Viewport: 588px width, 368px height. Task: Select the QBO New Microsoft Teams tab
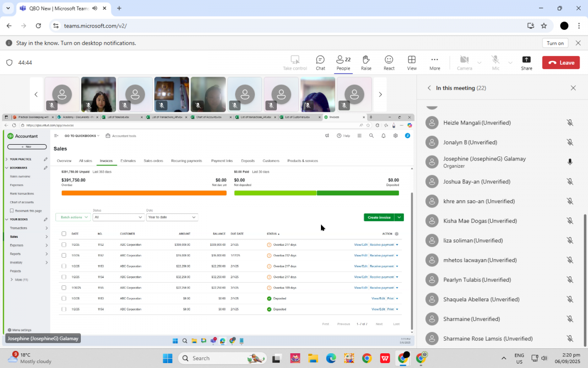(59, 8)
